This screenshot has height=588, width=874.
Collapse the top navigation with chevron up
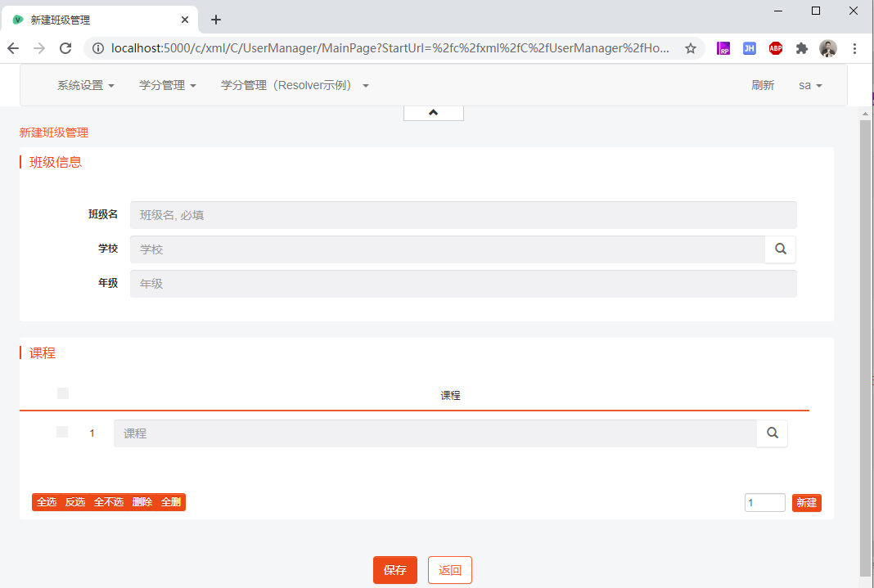coord(433,113)
